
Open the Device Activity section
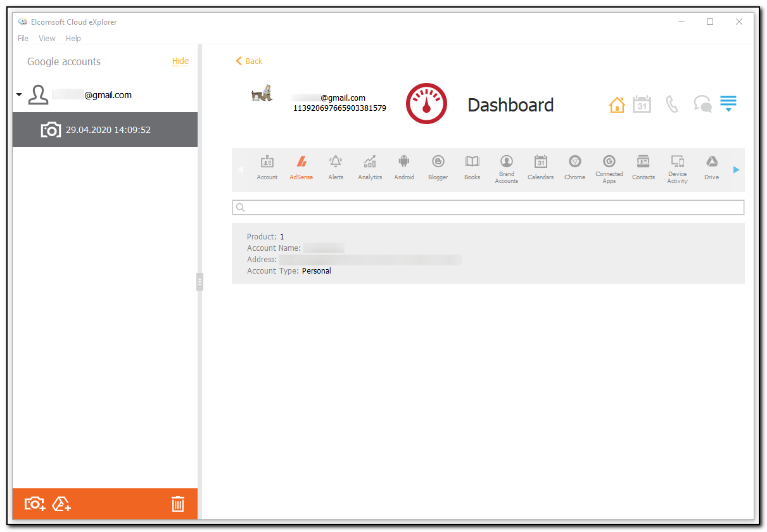click(x=677, y=167)
